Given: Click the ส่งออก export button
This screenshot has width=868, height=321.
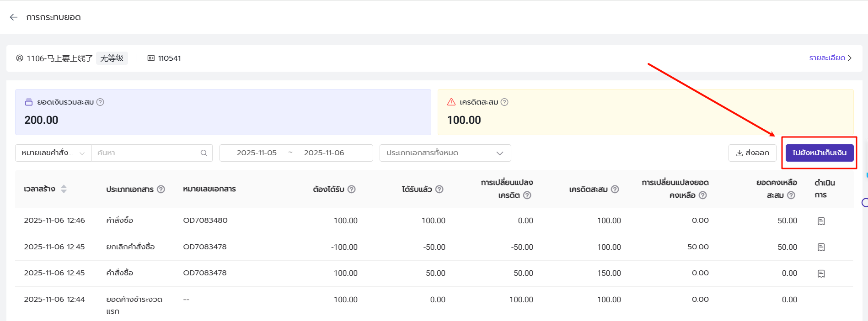Looking at the screenshot, I should [x=752, y=153].
